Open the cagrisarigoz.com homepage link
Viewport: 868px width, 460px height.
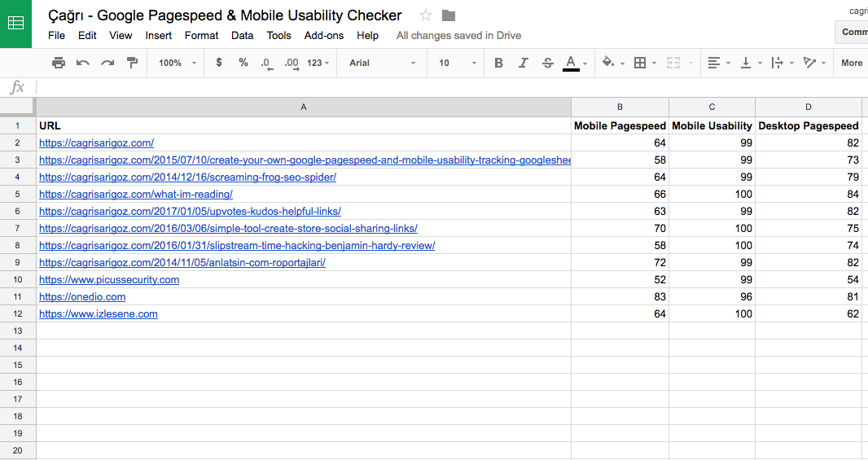(x=96, y=142)
